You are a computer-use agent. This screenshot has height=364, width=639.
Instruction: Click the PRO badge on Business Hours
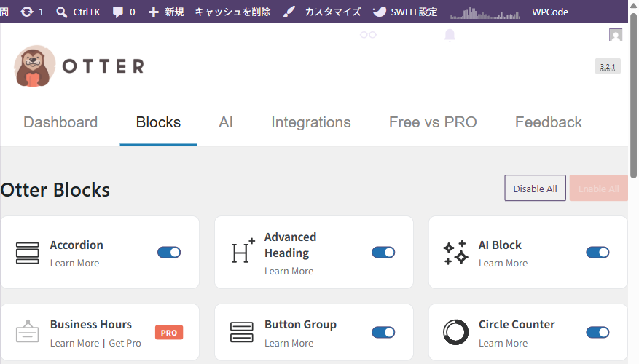tap(169, 333)
